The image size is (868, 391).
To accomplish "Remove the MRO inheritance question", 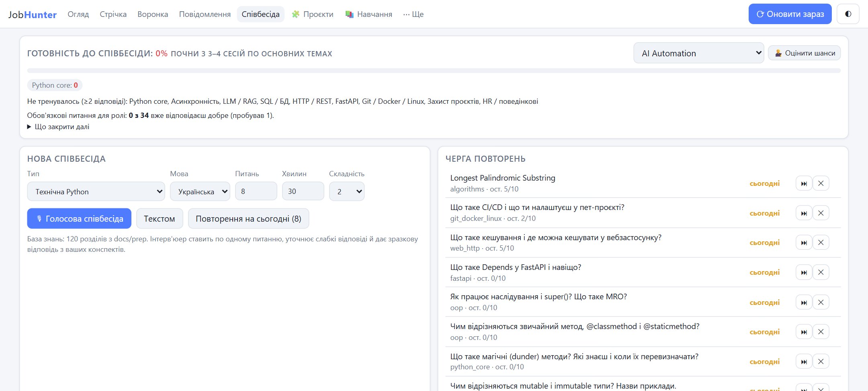I will coord(821,303).
